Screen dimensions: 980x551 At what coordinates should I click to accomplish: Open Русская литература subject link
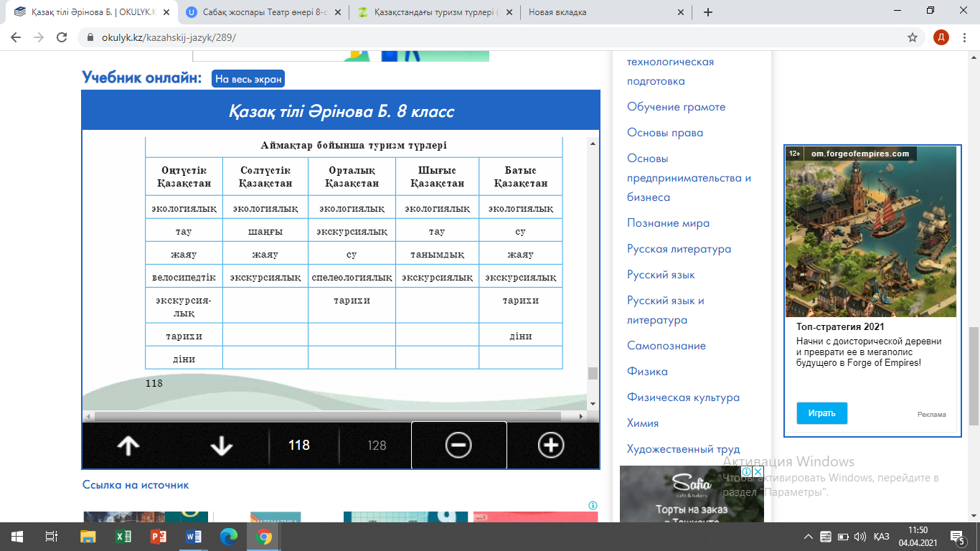[x=679, y=249]
